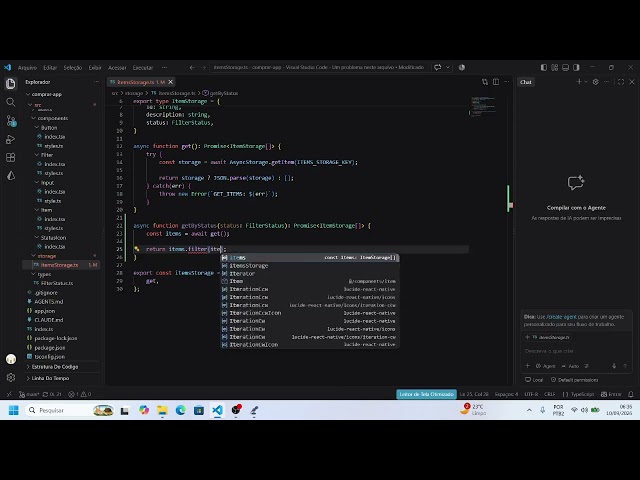640x480 pixels.
Task: Open the Run and Debug view
Action: (x=11, y=139)
